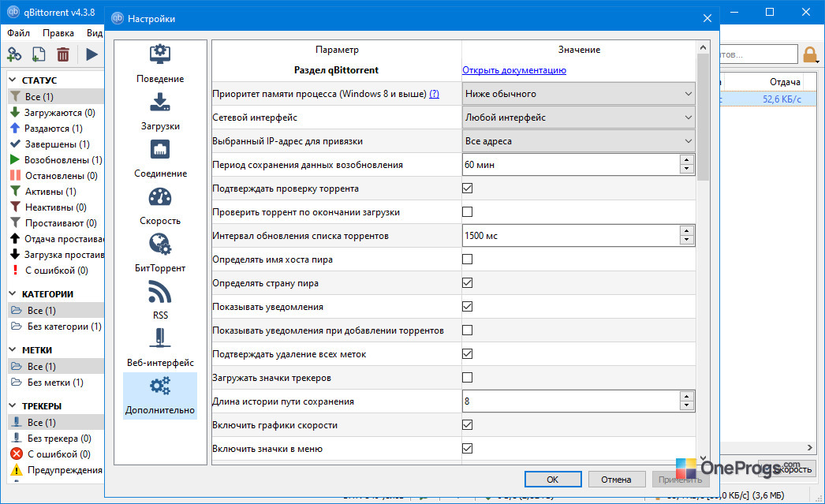
Task: Open Сетевой интерфейс dropdown
Action: click(579, 118)
